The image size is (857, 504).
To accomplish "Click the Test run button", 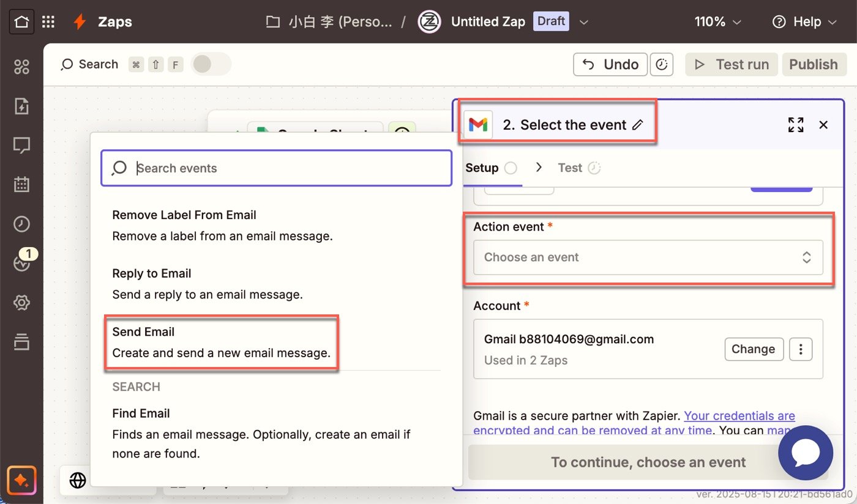I will pos(732,64).
